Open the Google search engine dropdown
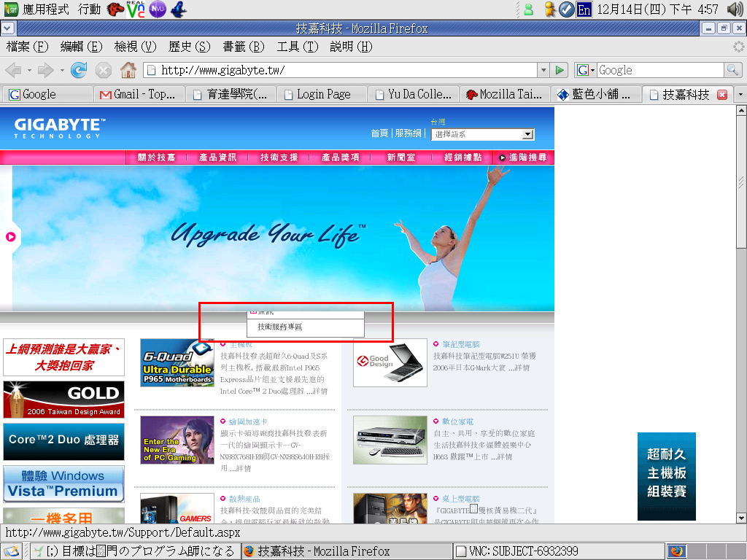747x560 pixels. [x=586, y=70]
